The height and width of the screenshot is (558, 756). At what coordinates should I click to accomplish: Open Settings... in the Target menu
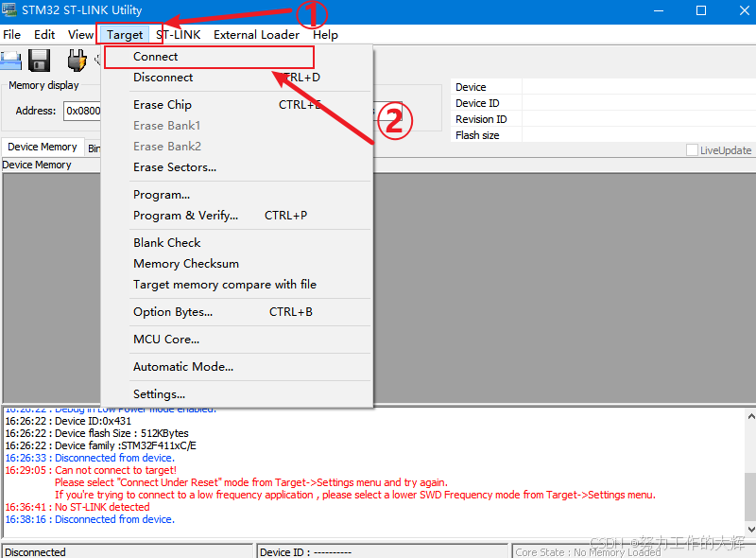[x=237, y=394]
